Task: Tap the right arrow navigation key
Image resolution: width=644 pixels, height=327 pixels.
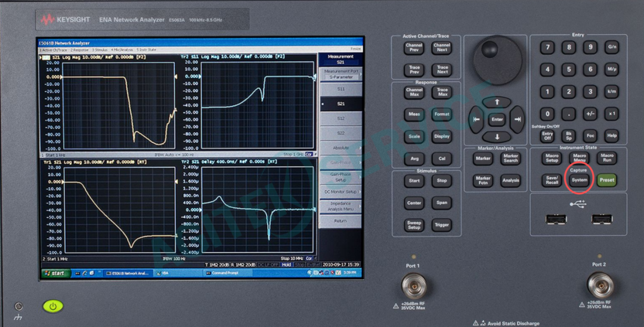Action: click(518, 119)
